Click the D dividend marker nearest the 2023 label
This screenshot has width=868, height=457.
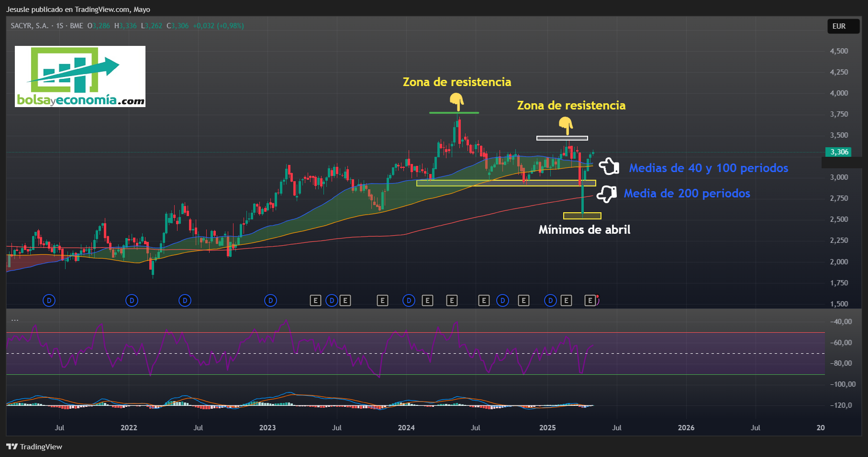[x=270, y=300]
